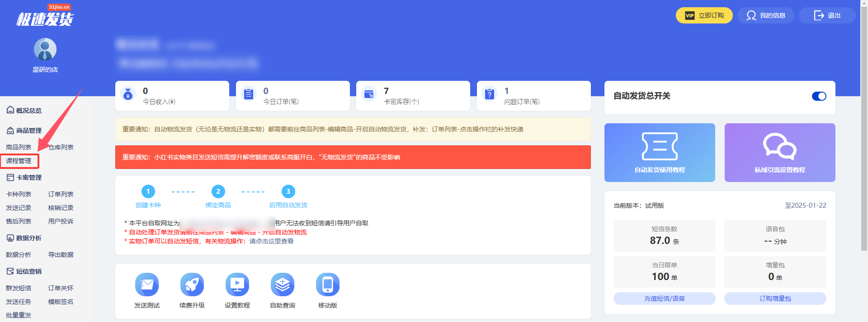The image size is (868, 322).
Task: Click the chat bubbles icon in 私域引流设置教程
Action: click(x=780, y=146)
